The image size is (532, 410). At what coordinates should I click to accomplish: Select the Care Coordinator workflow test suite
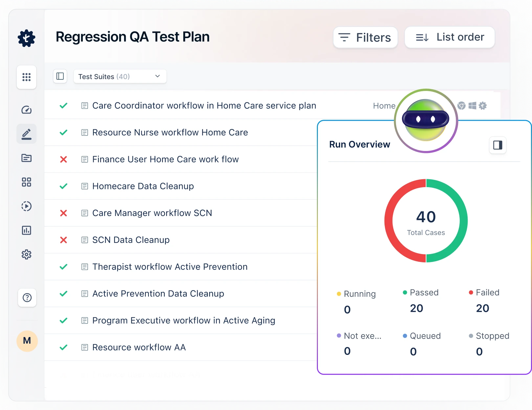pos(204,105)
